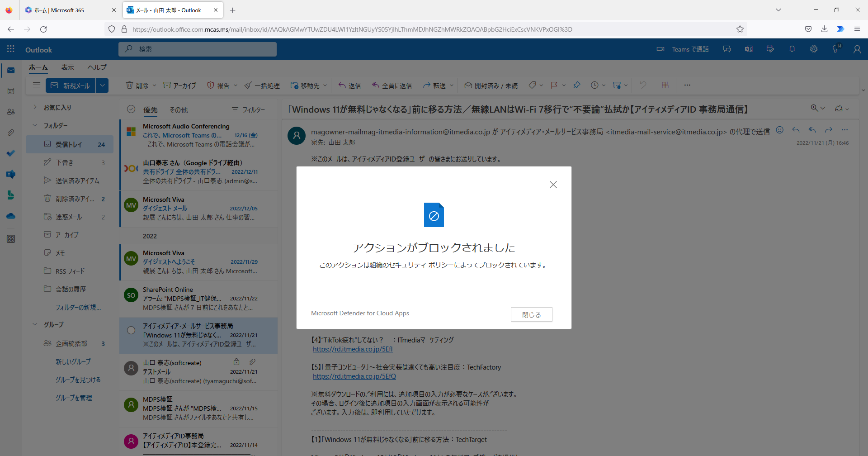Expand 削除 dropdown arrow
Screen dimensions: 868x456
point(154,85)
